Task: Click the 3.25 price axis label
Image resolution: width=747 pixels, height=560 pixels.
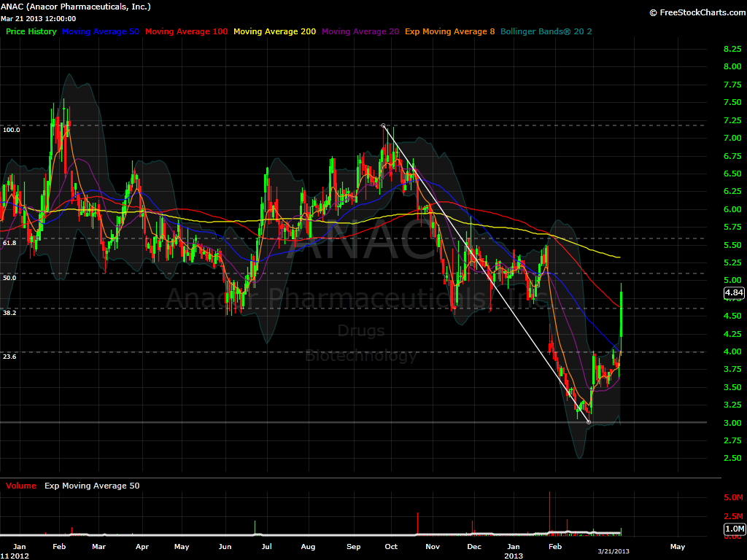Action: point(732,405)
